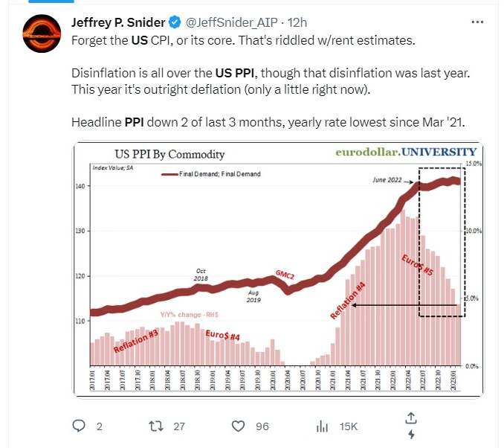Retweet using the retweet arrows icon
Viewport: 504px width, 448px height.
[x=155, y=426]
